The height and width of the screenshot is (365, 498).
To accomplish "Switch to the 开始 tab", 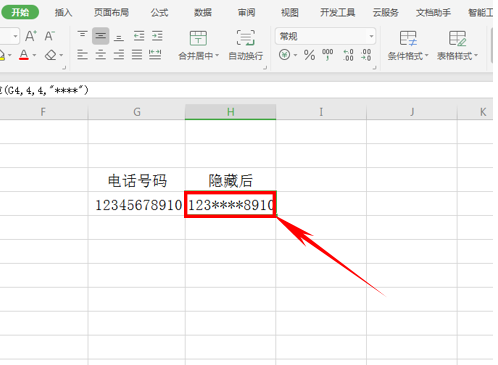I will click(x=20, y=12).
